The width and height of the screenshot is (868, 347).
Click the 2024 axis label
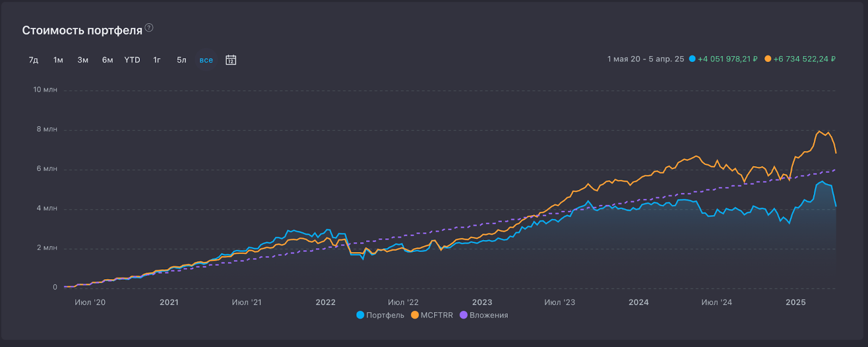[639, 302]
